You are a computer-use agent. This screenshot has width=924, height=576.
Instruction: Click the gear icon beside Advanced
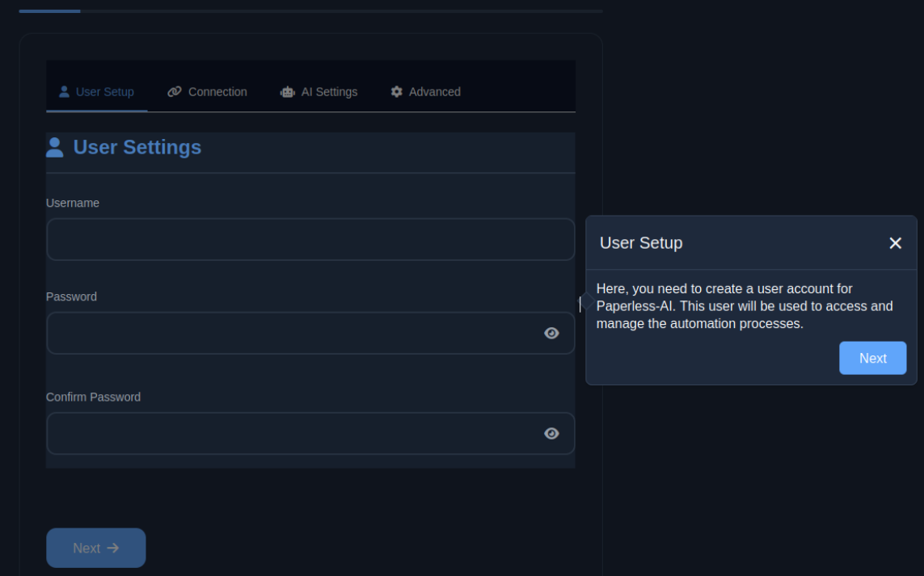(x=396, y=91)
